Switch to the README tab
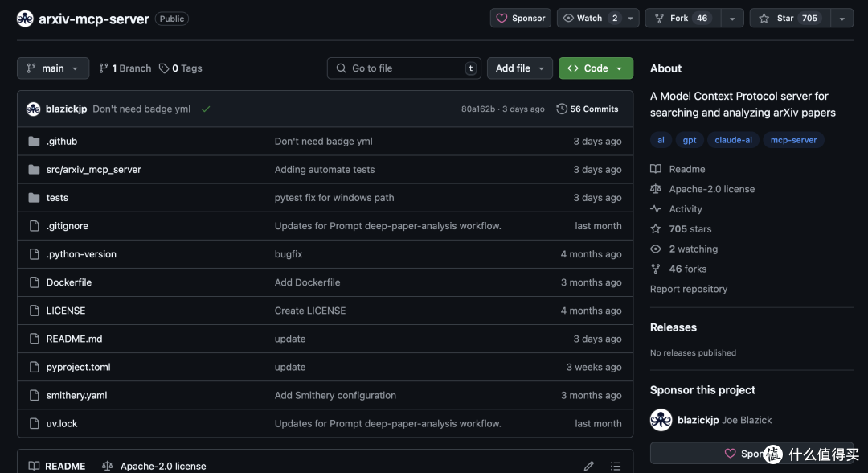The height and width of the screenshot is (473, 868). coord(57,467)
